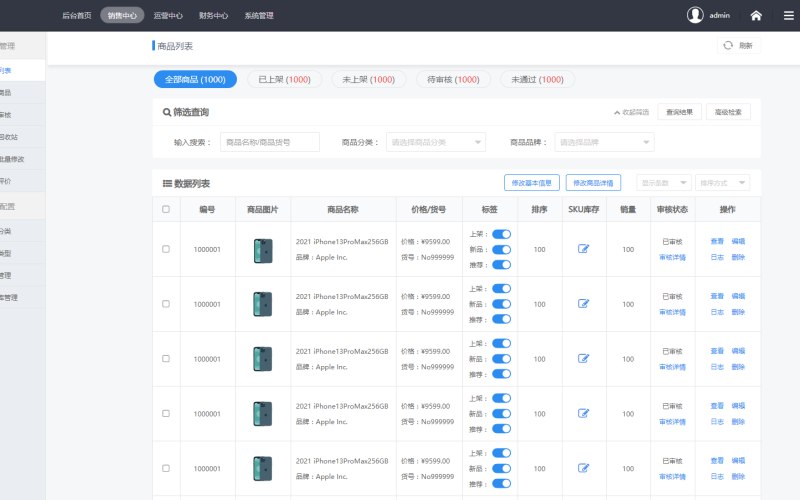Image resolution: width=800 pixels, height=500 pixels.
Task: Open the hamburger menu icon
Action: click(x=788, y=16)
